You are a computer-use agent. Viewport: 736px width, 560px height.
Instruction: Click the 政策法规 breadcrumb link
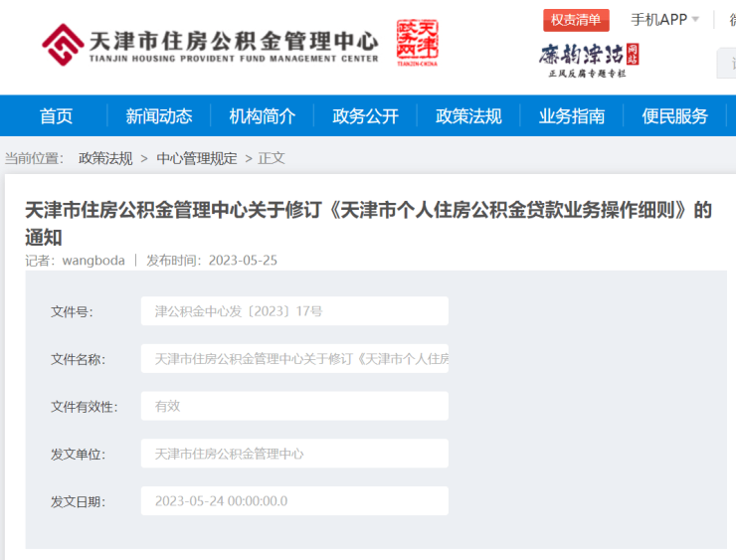(x=105, y=158)
